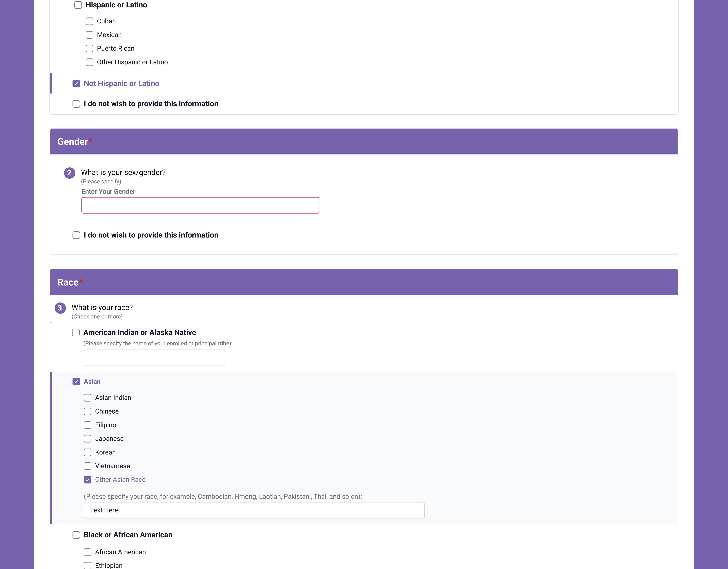The image size is (728, 569).
Task: Check American Indian or Alaska Native
Action: coord(76,332)
